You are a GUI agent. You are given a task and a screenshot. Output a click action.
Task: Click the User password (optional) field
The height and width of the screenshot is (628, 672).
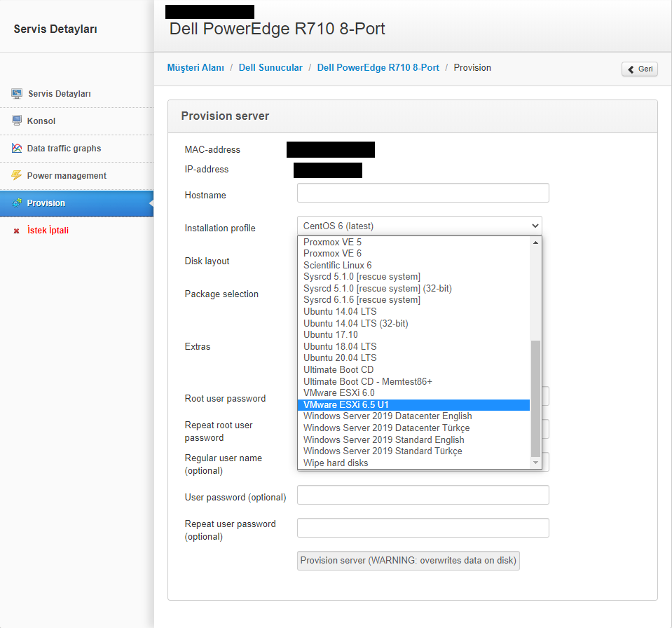click(423, 495)
